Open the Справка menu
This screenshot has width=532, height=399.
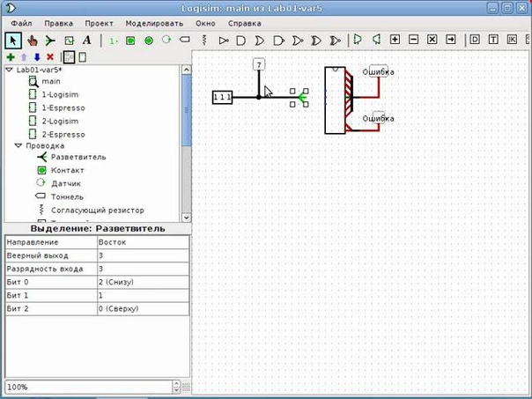click(245, 24)
